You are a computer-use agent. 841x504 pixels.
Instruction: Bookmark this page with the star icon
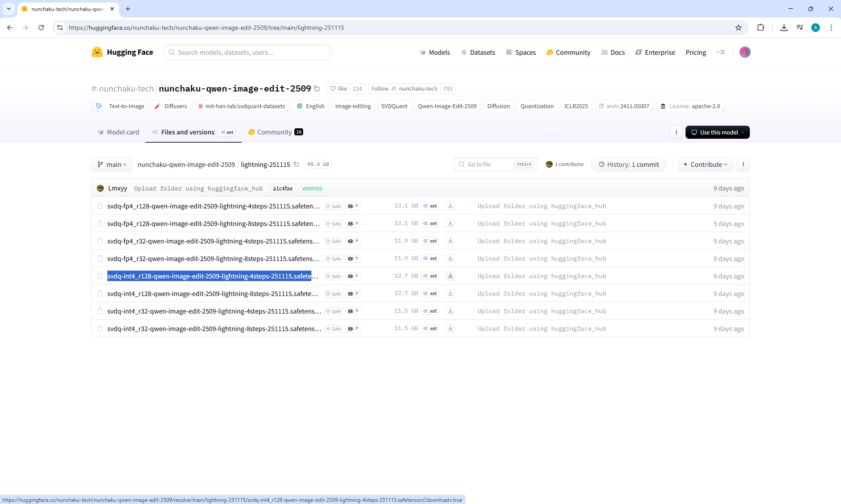[739, 28]
